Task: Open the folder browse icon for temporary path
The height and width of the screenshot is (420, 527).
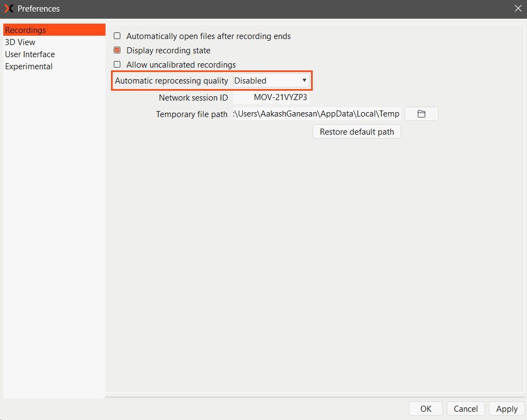Action: coord(421,114)
